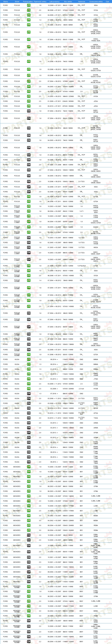
Task: Click petrol icon in FOCUS C-MAX QQDC row
Action: 29,227
